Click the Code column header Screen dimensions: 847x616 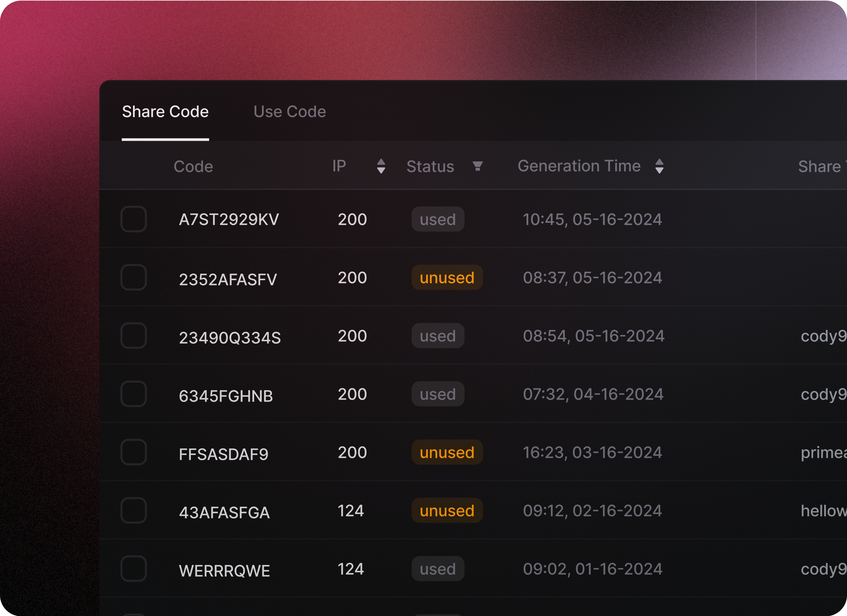194,166
